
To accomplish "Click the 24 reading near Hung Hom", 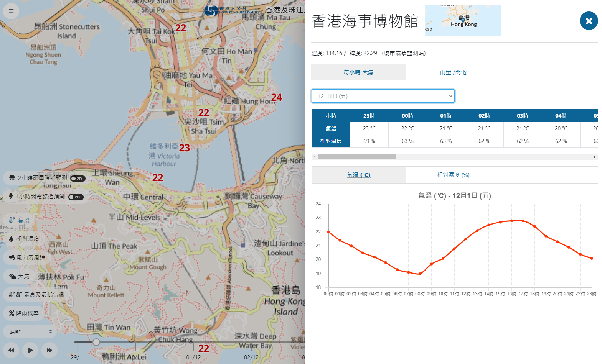I will point(276,98).
